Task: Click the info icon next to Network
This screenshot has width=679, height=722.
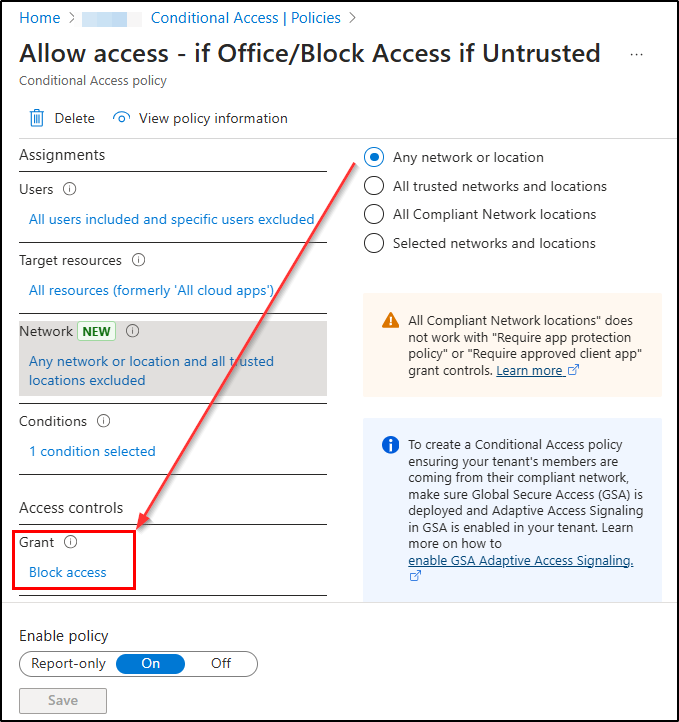Action: (132, 331)
